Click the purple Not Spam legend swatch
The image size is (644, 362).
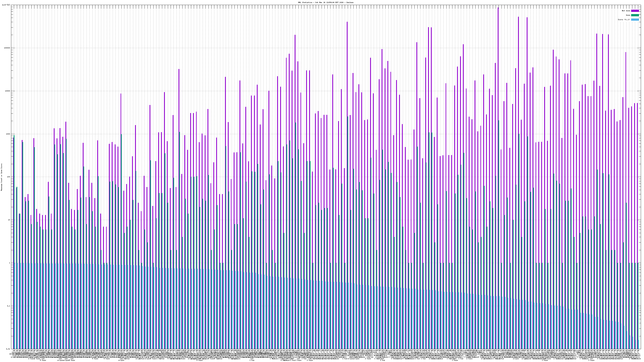tap(635, 11)
